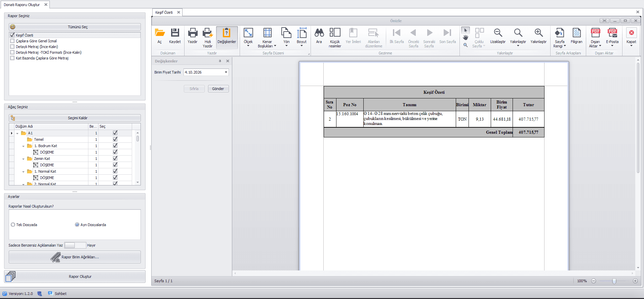Collapse the A1 tree node

pyautogui.click(x=17, y=133)
